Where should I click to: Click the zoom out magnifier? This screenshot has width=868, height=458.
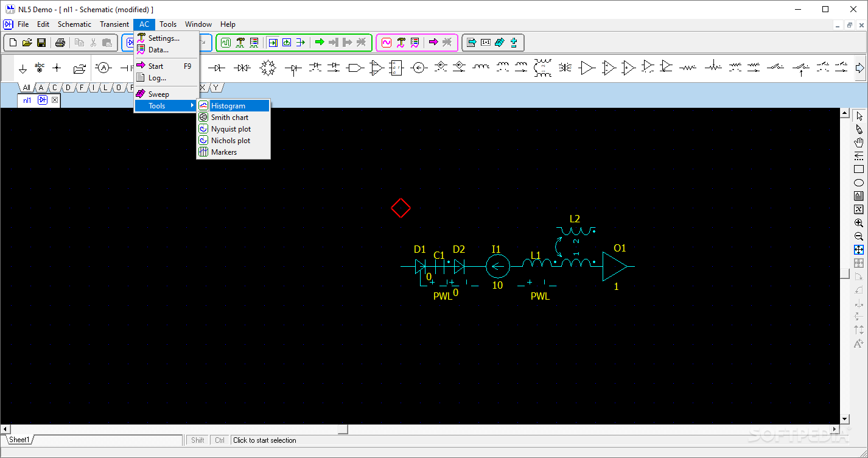(x=859, y=236)
